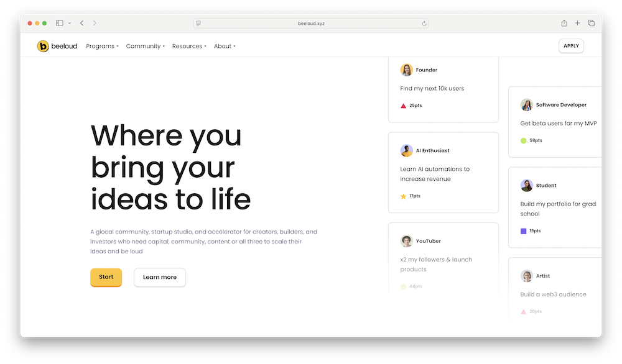Click the '19pts' value

(535, 230)
